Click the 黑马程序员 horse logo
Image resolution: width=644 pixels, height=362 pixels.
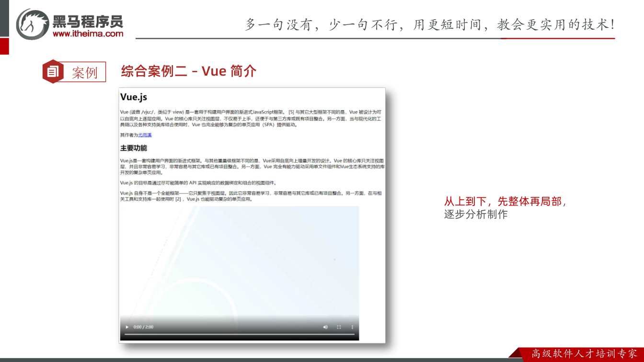pos(33,24)
